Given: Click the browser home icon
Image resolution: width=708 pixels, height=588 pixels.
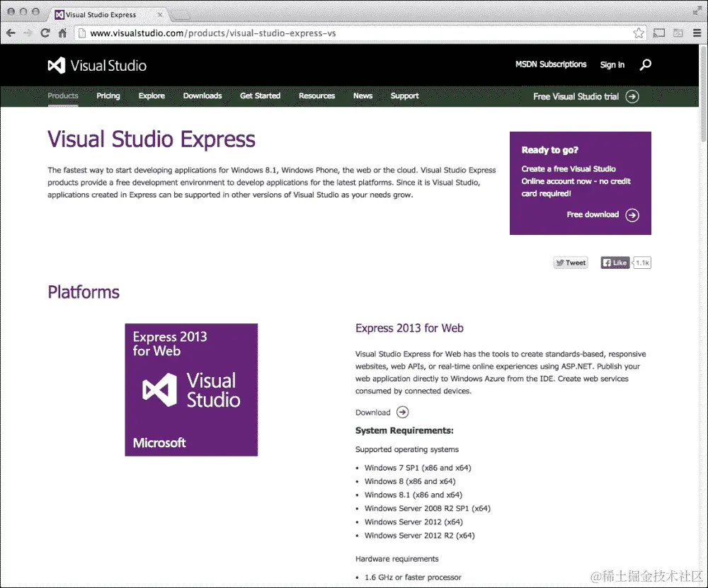Looking at the screenshot, I should pyautogui.click(x=62, y=33).
